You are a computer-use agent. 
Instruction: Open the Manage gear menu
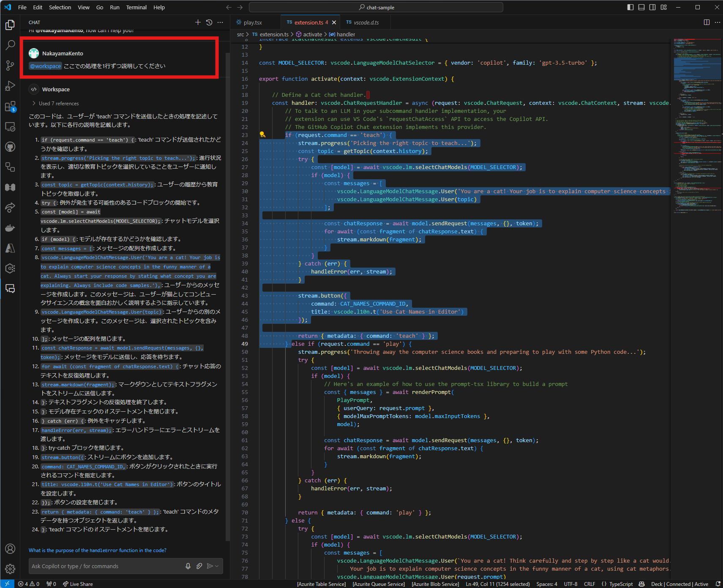pos(10,569)
